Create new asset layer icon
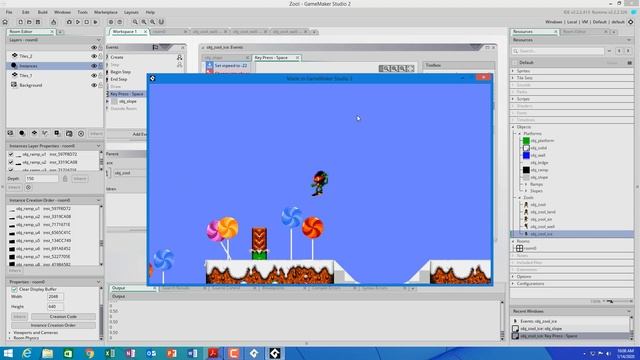640x360 pixels. pos(57,133)
